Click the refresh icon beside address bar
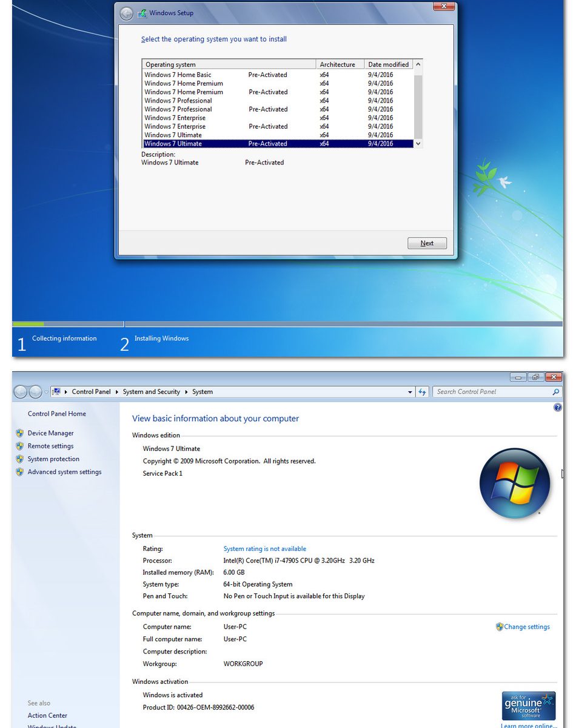The image size is (576, 728). pyautogui.click(x=423, y=392)
